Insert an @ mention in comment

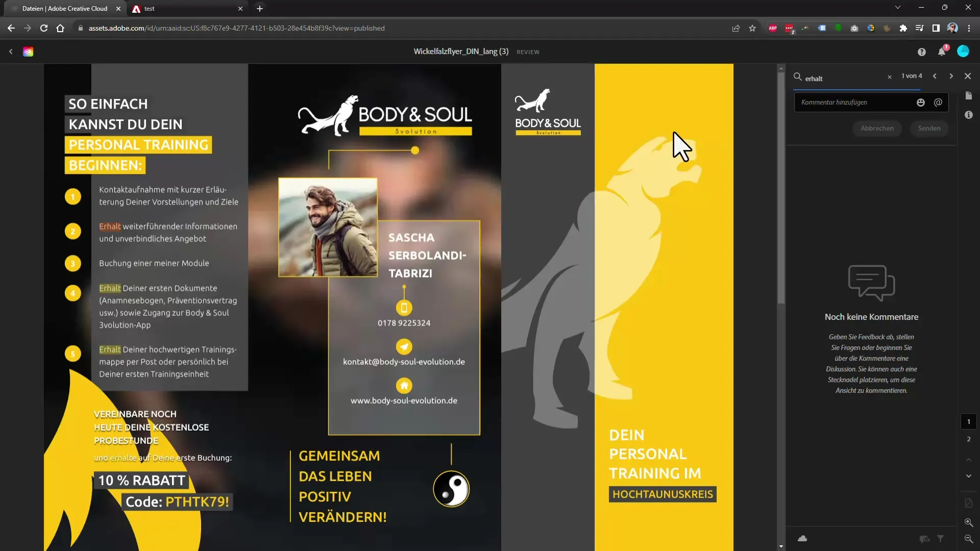click(938, 103)
